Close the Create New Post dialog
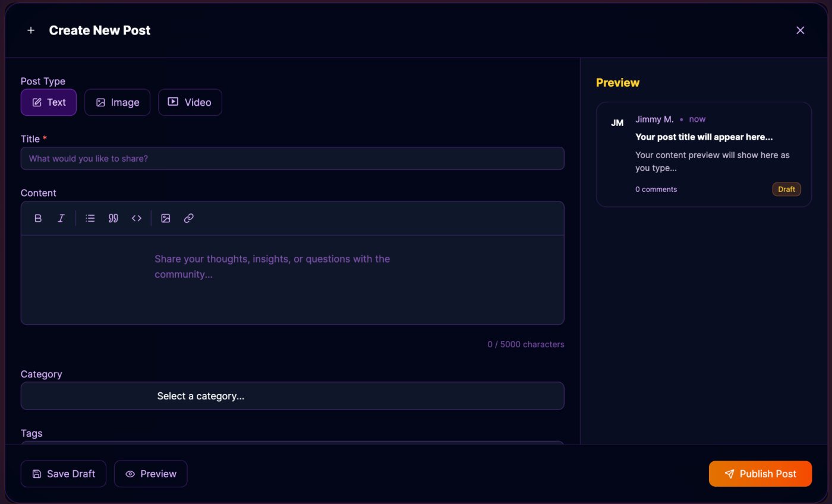This screenshot has height=504, width=832. tap(800, 30)
